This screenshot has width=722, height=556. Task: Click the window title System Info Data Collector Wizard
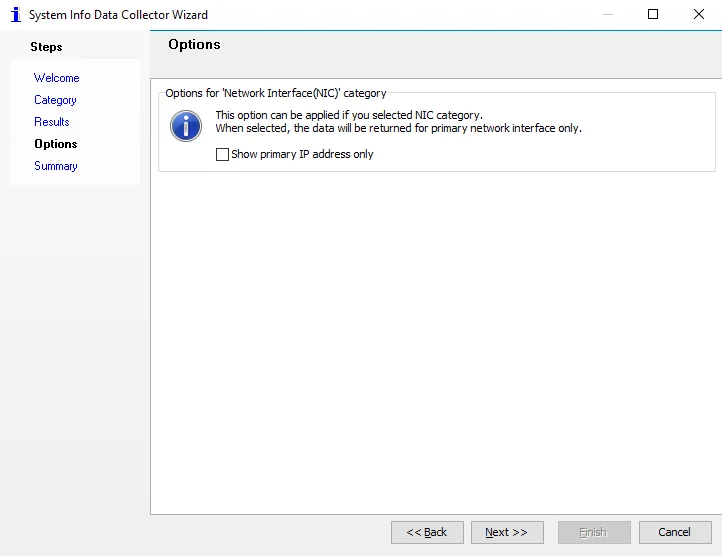[x=118, y=15]
